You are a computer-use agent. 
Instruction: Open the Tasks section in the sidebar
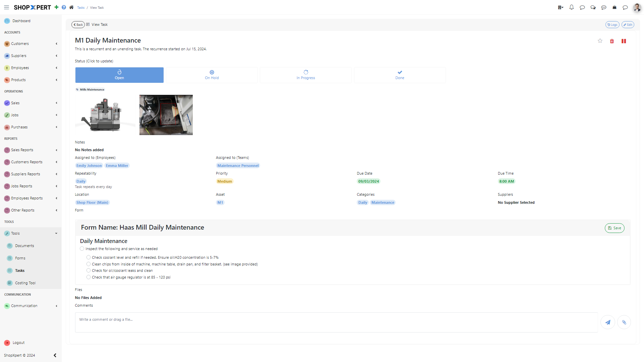click(20, 270)
